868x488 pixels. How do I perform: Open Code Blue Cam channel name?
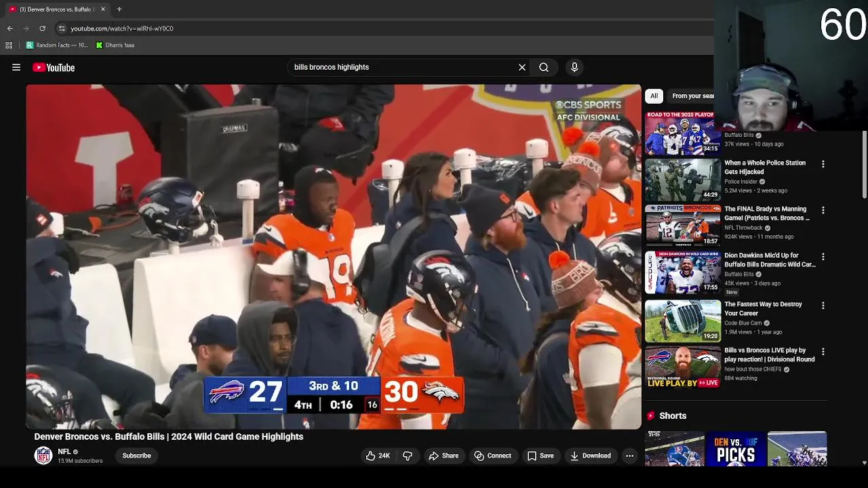point(743,323)
